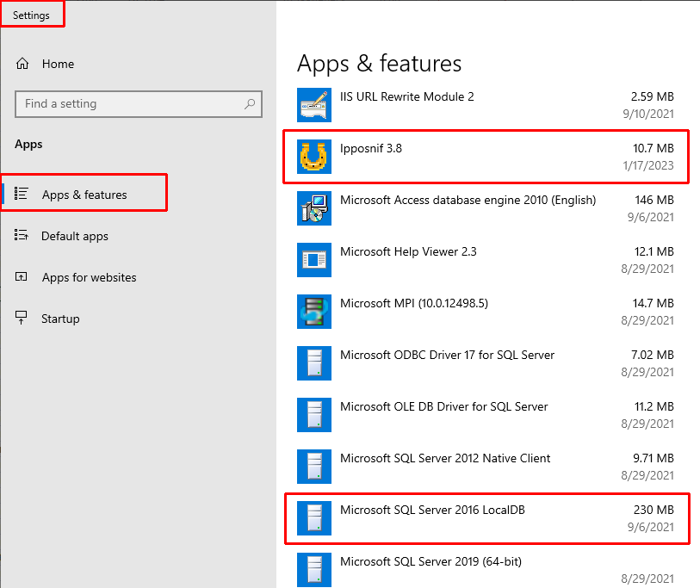Click the IIS URL Rewrite Module icon
Screen dimensions: 700x588
(314, 104)
